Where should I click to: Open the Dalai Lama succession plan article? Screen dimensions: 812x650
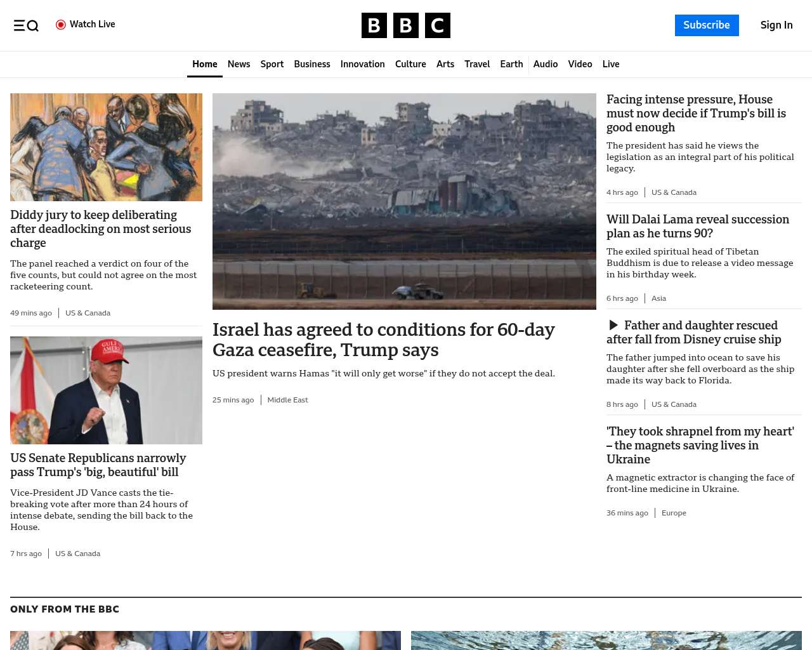point(698,226)
